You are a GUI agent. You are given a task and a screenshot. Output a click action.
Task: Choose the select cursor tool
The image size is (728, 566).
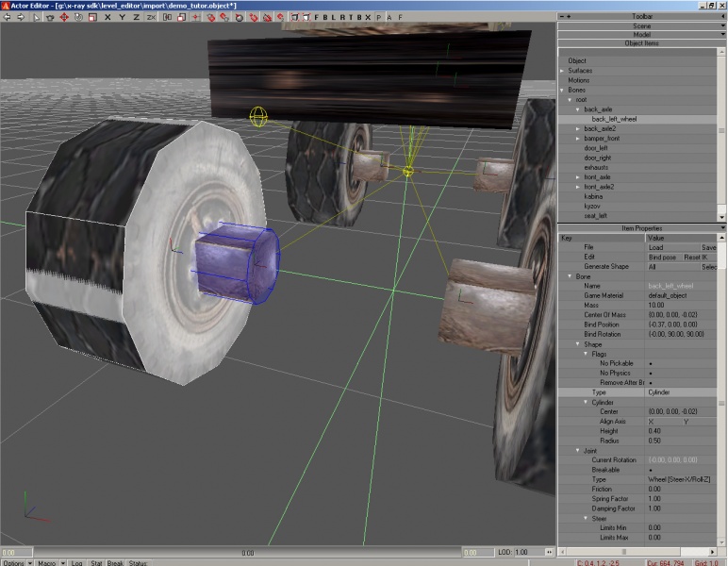click(x=36, y=17)
